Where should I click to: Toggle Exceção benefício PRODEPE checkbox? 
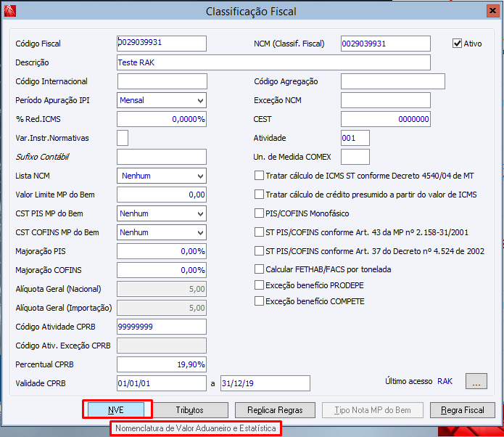pyautogui.click(x=259, y=285)
